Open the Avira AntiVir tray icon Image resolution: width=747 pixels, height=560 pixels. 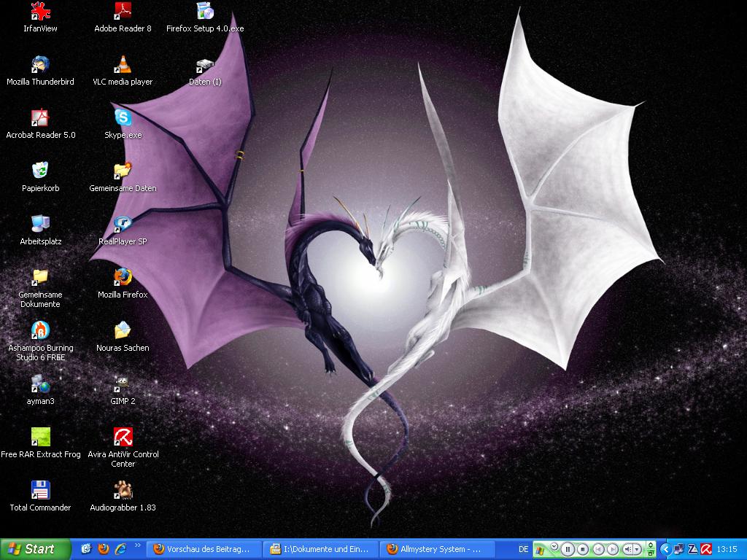(x=706, y=549)
